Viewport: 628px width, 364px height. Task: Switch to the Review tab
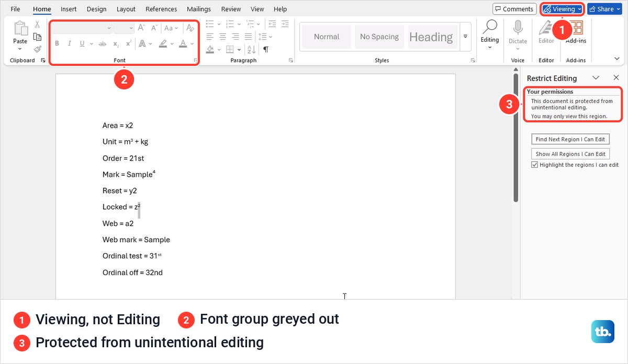[x=231, y=9]
